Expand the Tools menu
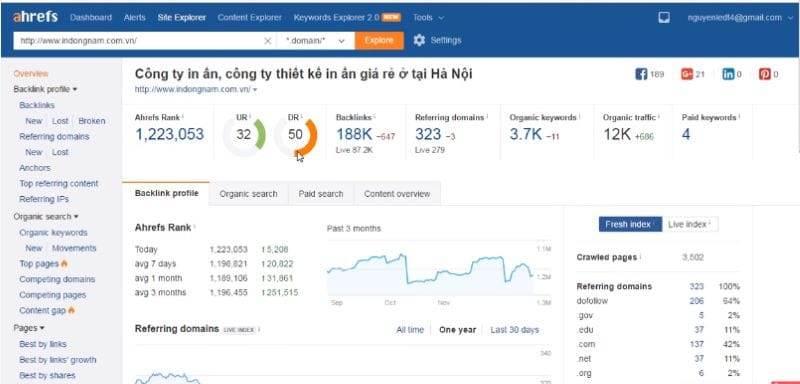 428,17
